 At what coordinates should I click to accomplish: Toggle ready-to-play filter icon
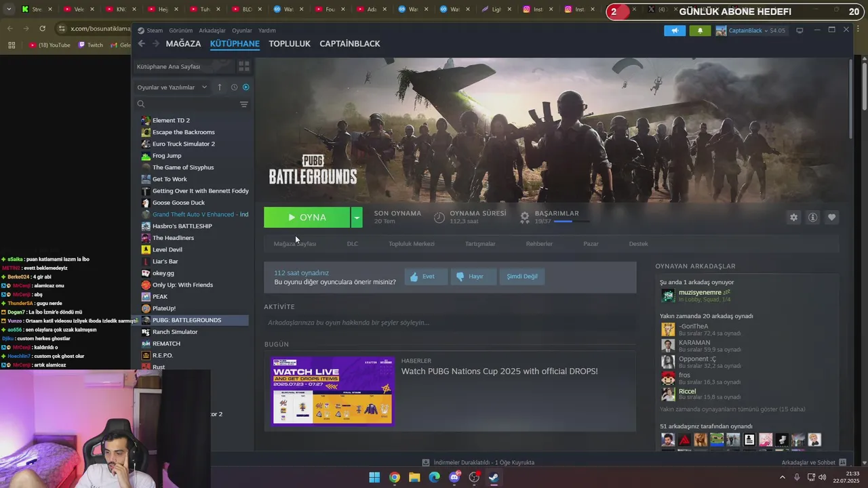coord(245,87)
